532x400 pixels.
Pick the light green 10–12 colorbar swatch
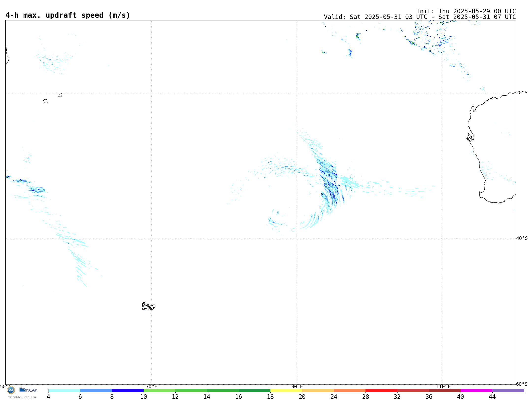point(159,391)
